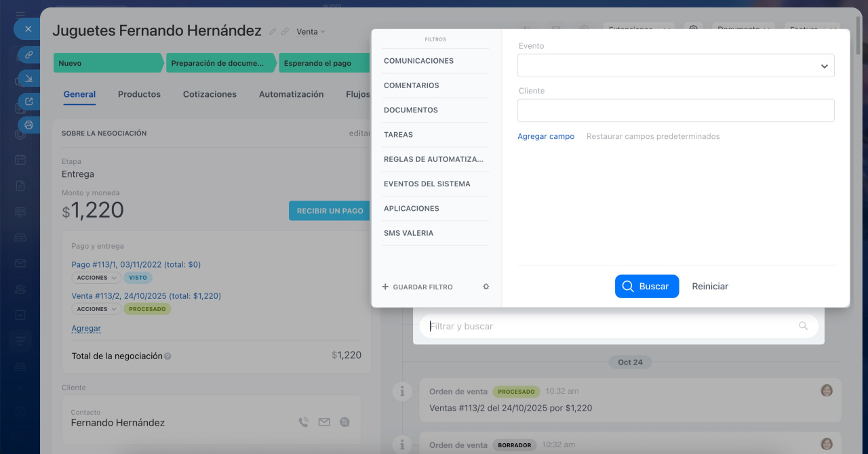The height and width of the screenshot is (454, 868).
Task: Open chat with the contact via message icon
Action: point(344,422)
